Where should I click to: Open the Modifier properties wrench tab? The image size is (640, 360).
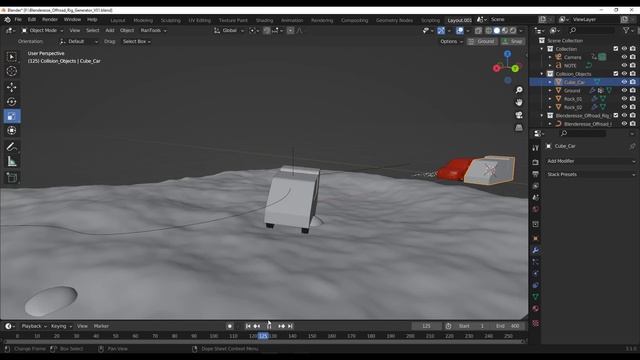point(536,250)
